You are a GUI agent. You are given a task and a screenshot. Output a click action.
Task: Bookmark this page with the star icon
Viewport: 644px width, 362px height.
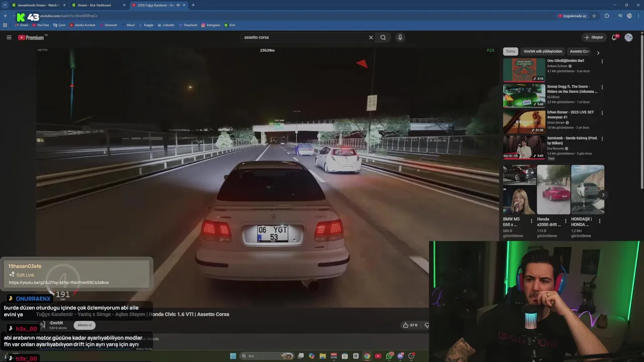[594, 16]
